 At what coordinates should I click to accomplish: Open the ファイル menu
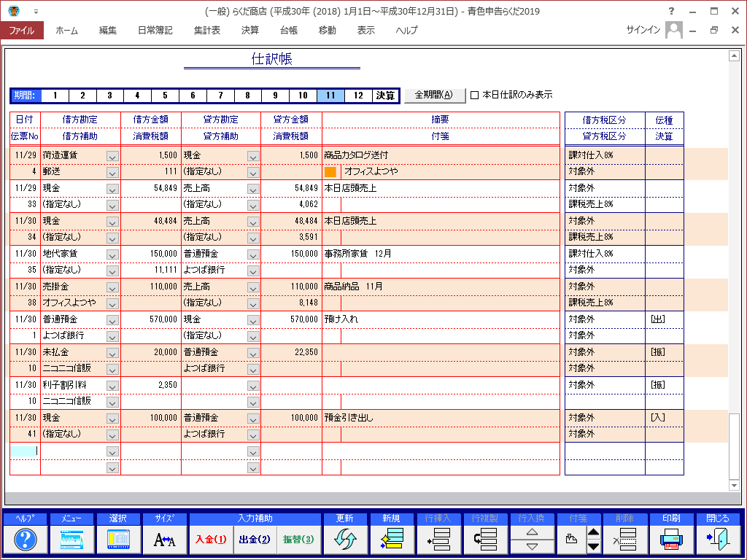pos(22,31)
